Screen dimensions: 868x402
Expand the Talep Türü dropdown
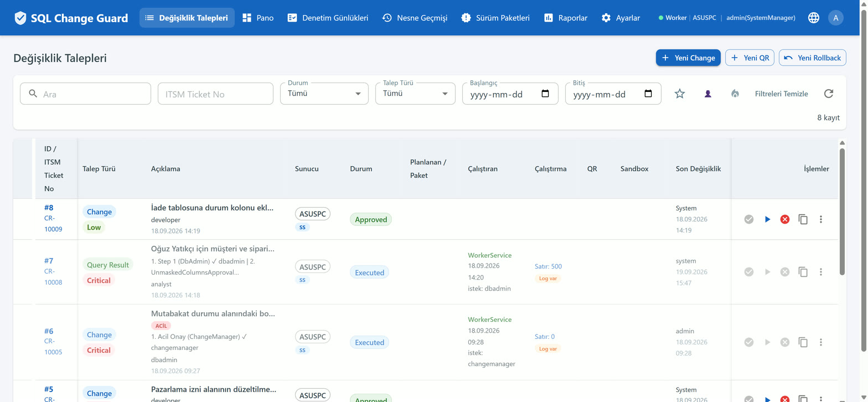coord(415,93)
